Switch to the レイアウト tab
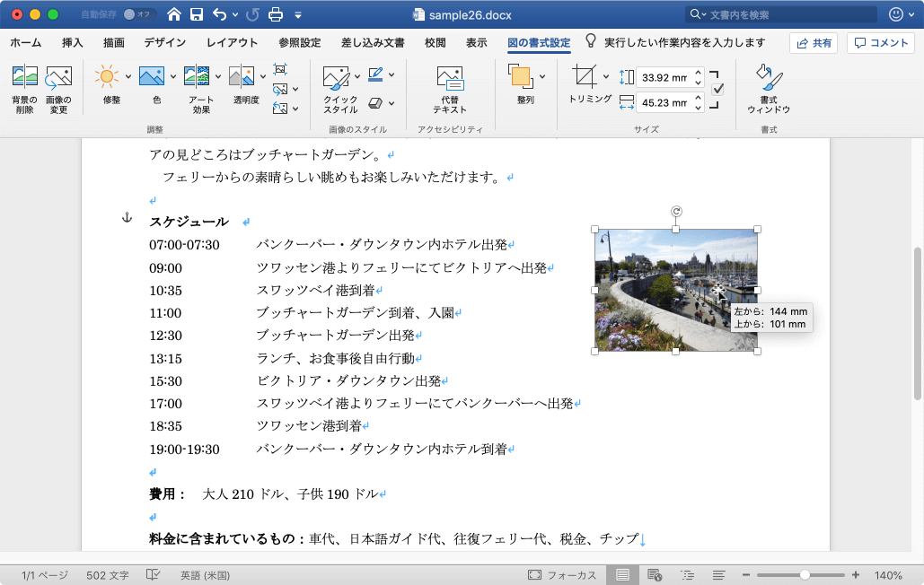924x585 pixels. [x=232, y=42]
